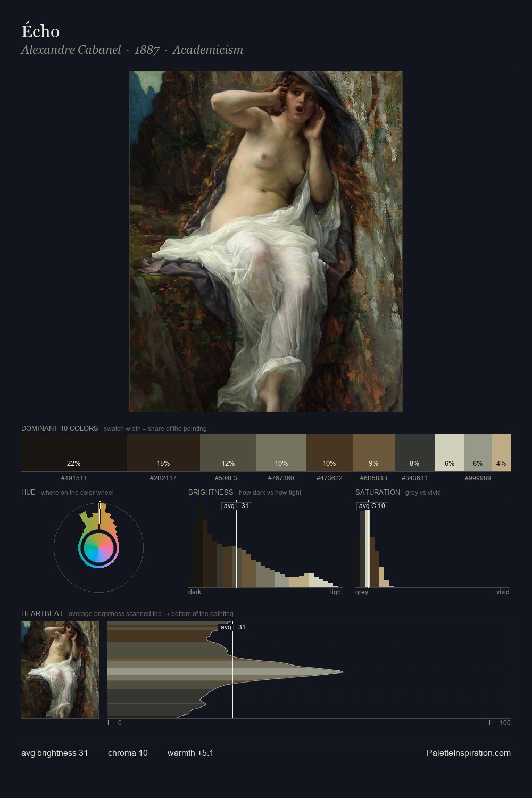Select the 8% swatch #343631
This screenshot has width=532, height=798.
[x=415, y=453]
